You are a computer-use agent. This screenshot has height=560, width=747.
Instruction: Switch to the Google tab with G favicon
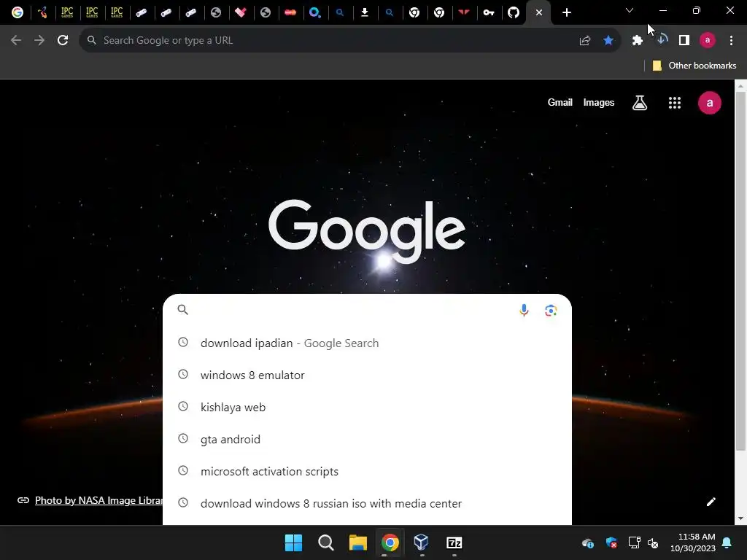[18, 12]
